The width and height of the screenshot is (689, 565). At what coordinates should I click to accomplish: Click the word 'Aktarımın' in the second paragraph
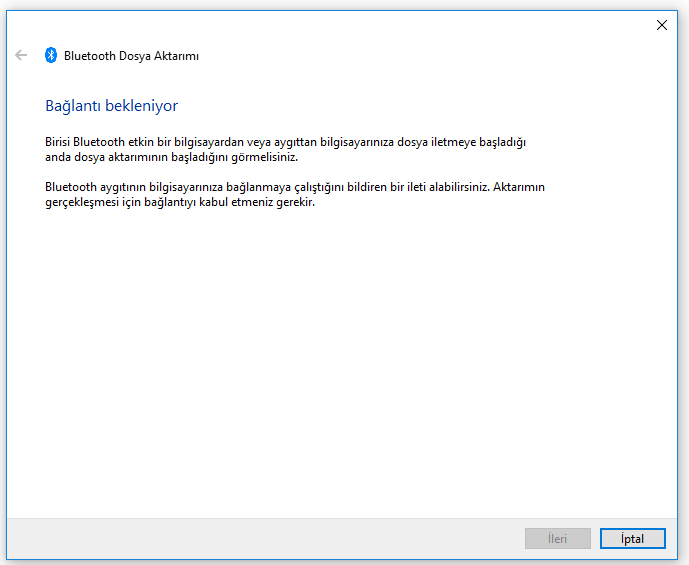518,187
